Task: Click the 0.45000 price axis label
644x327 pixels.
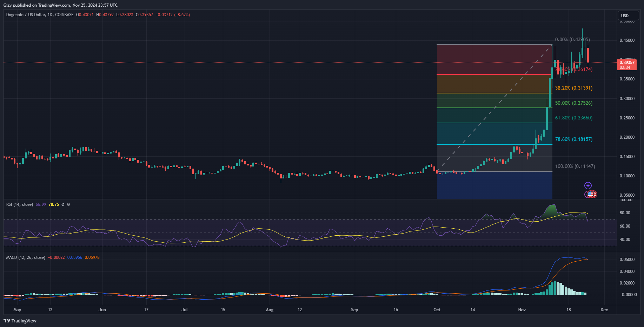Action: click(x=627, y=40)
